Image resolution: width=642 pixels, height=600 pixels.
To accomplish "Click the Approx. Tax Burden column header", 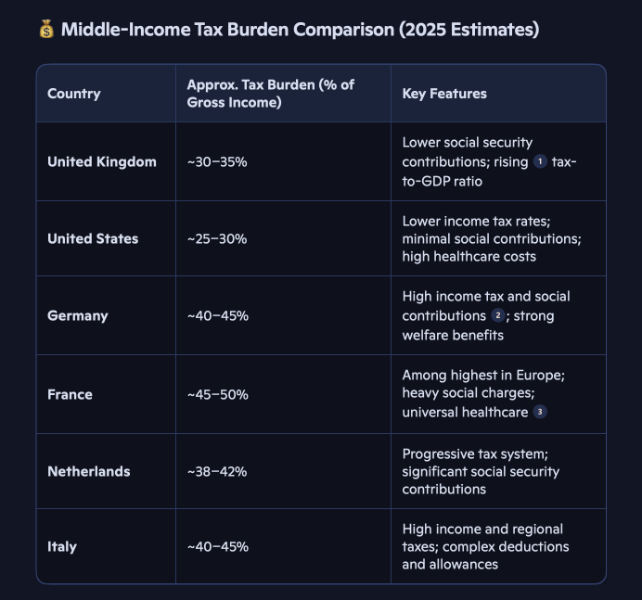I will click(270, 94).
